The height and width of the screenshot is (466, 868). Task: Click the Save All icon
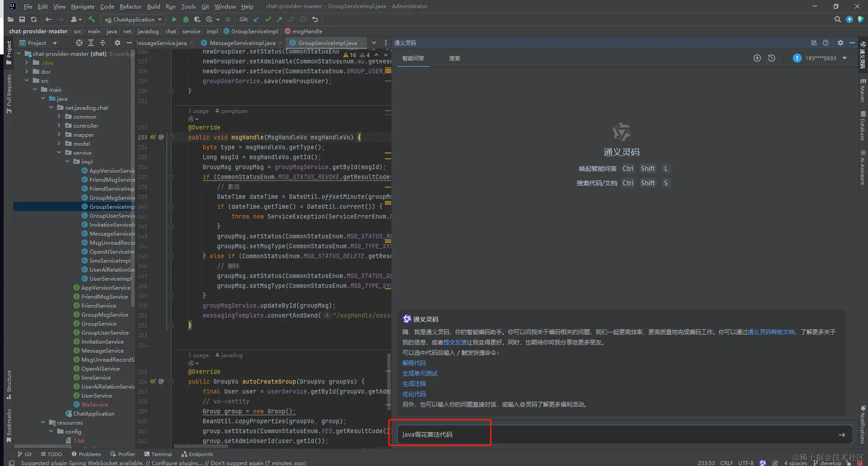point(22,19)
